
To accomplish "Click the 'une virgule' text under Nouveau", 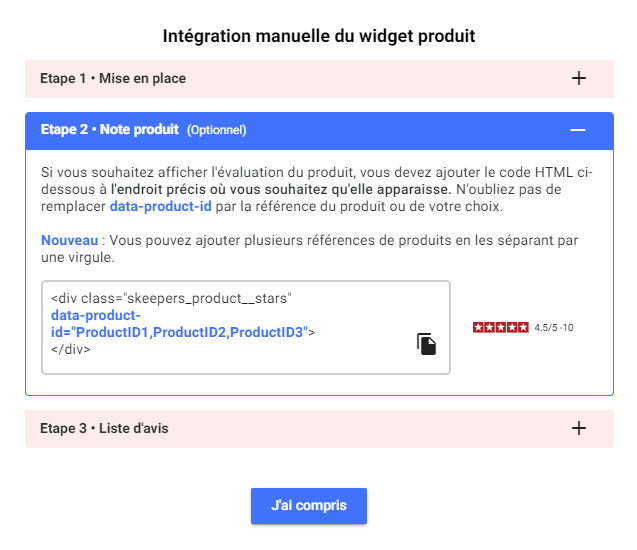I will click(x=76, y=258).
